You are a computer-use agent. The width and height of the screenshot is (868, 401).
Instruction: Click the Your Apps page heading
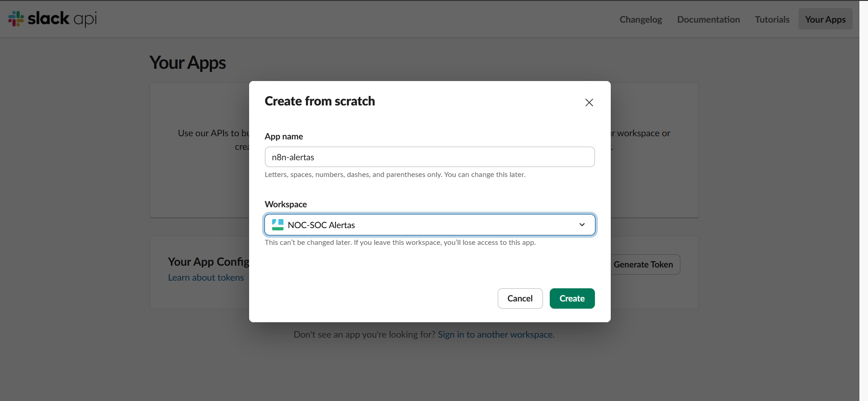pyautogui.click(x=188, y=63)
